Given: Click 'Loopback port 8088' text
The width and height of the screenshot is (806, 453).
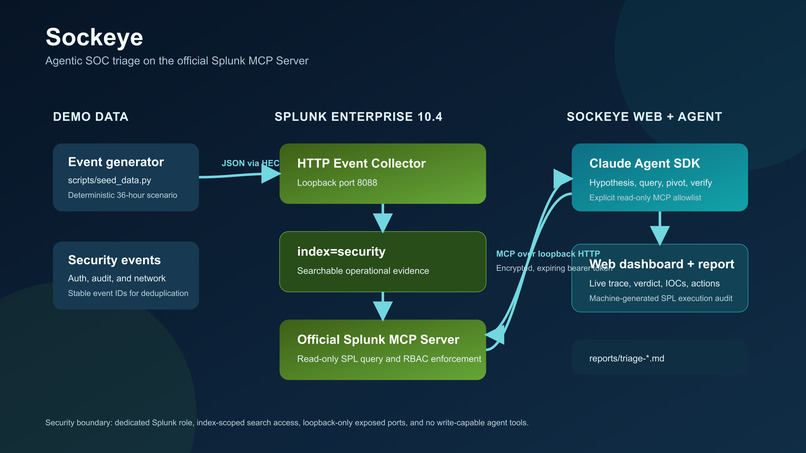Looking at the screenshot, I should coord(337,183).
